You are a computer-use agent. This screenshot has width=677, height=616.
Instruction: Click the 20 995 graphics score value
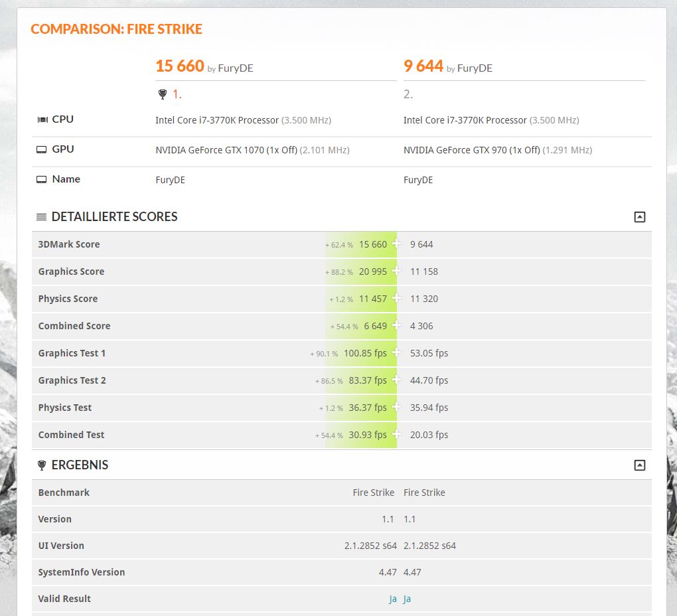(x=373, y=271)
